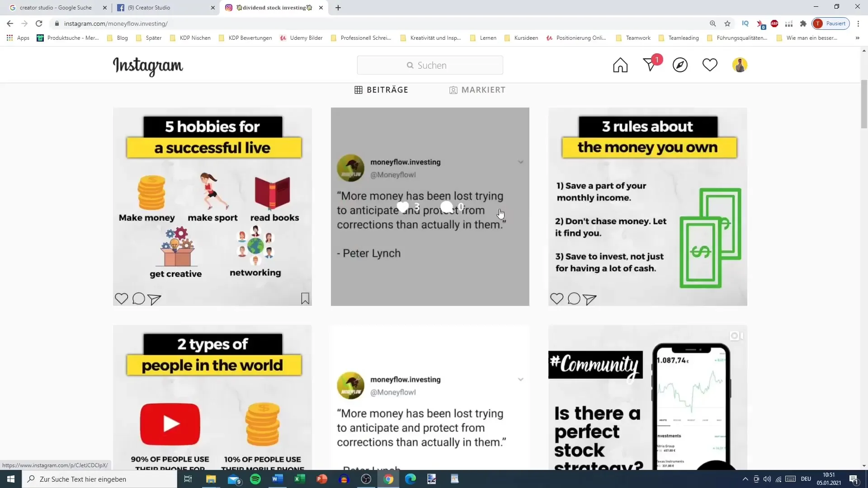Screen dimensions: 868x488
Task: Like the 5 hobbies post via heart icon
Action: click(x=121, y=298)
